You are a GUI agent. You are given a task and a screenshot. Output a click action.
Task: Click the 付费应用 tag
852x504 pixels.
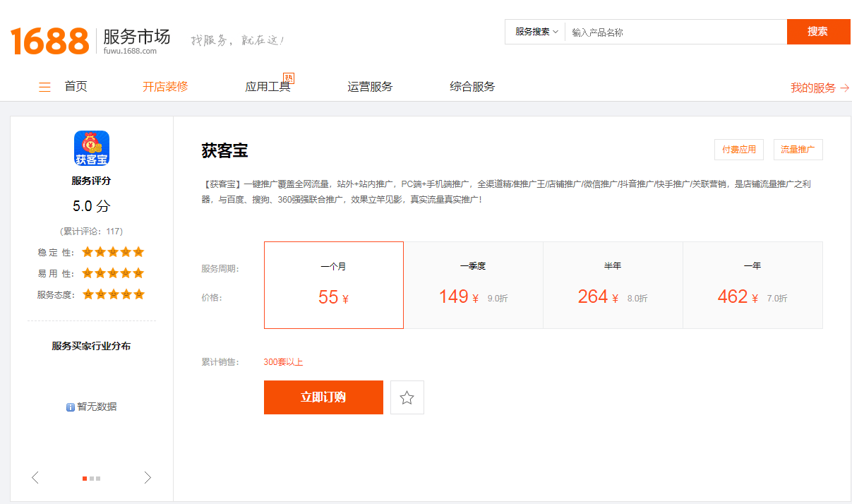(739, 150)
